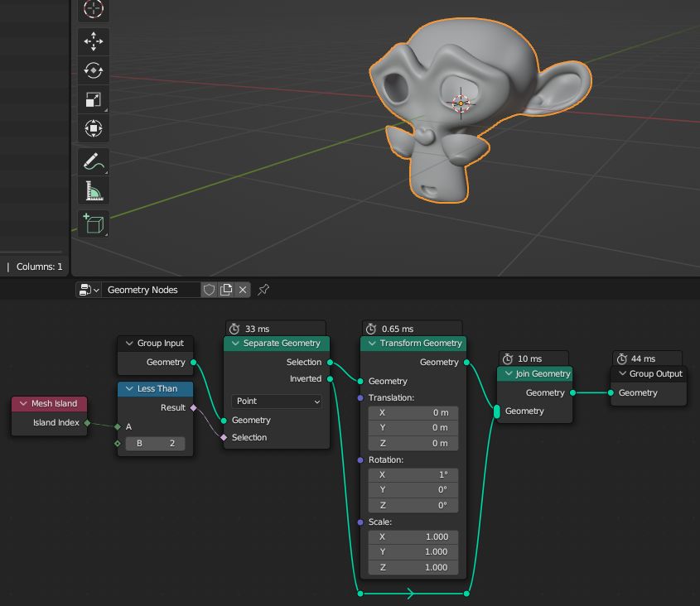
Task: Click the Geometry Nodes name field
Action: [151, 290]
